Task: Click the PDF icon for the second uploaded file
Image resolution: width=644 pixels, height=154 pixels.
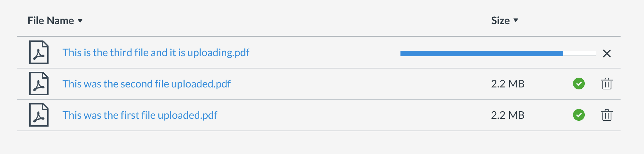Action: click(39, 84)
